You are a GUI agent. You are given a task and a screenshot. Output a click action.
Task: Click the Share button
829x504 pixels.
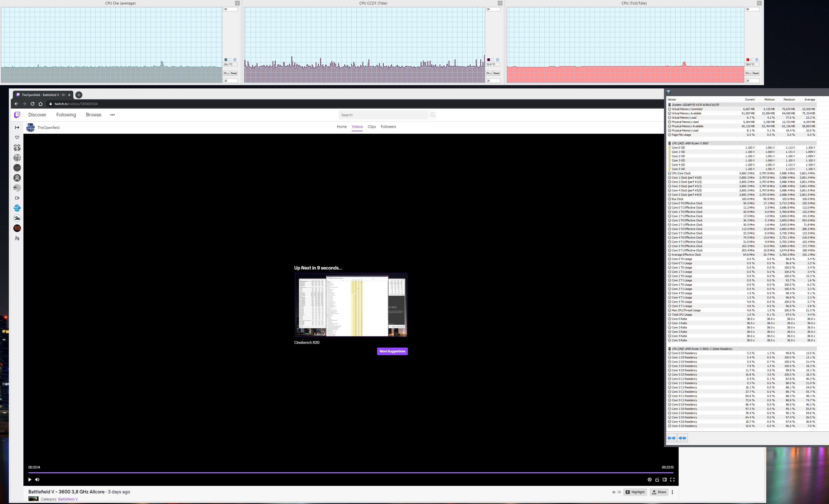[659, 492]
